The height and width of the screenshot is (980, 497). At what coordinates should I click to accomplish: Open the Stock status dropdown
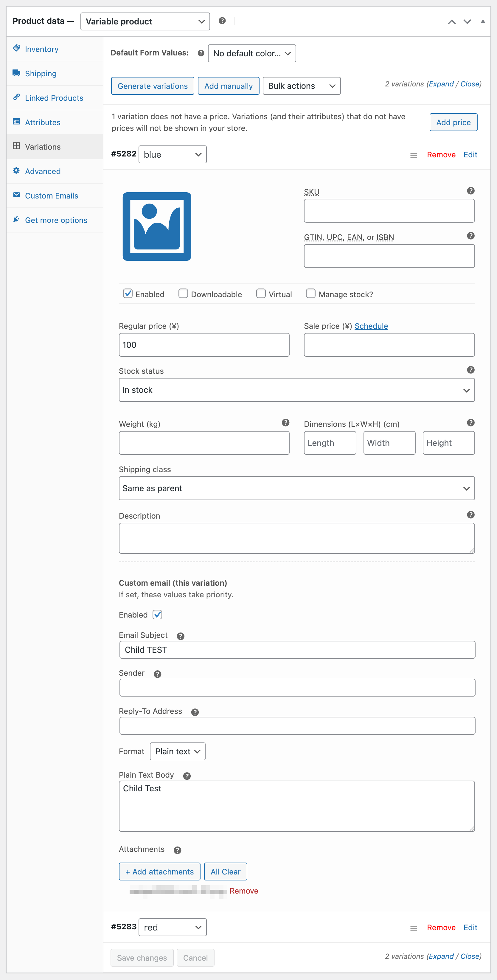(x=296, y=390)
